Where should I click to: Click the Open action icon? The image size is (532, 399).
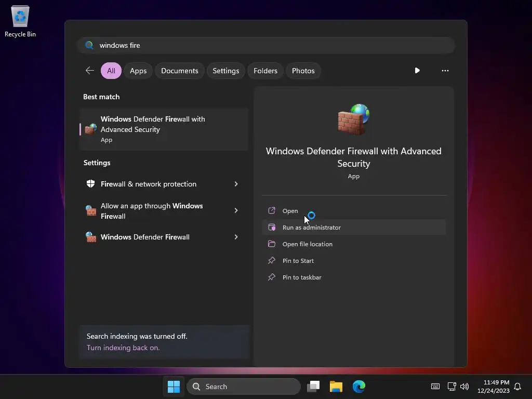pyautogui.click(x=271, y=211)
